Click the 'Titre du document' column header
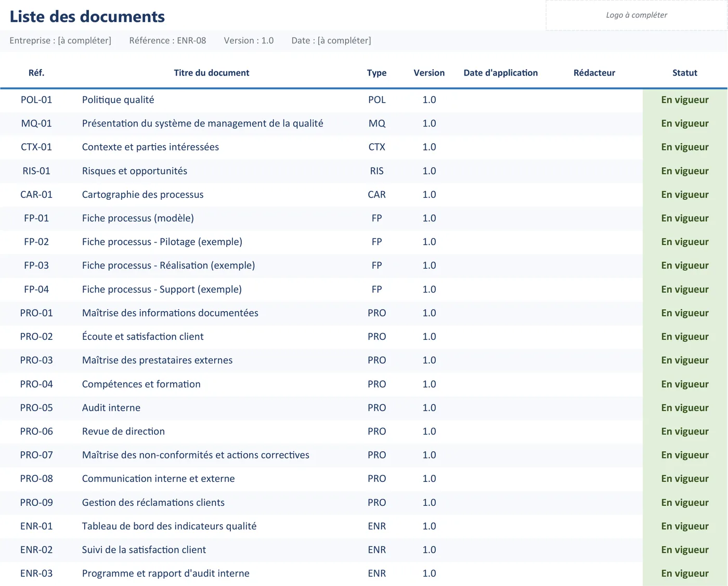The image size is (728, 586). (x=212, y=73)
